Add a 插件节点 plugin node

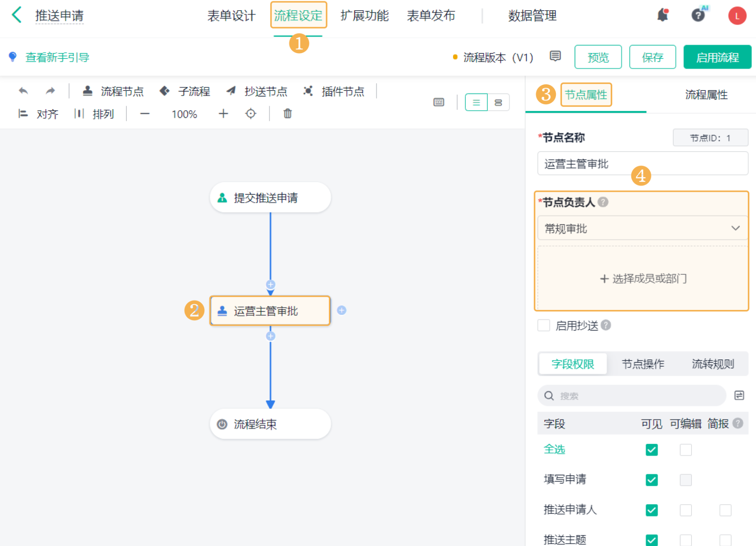[334, 91]
